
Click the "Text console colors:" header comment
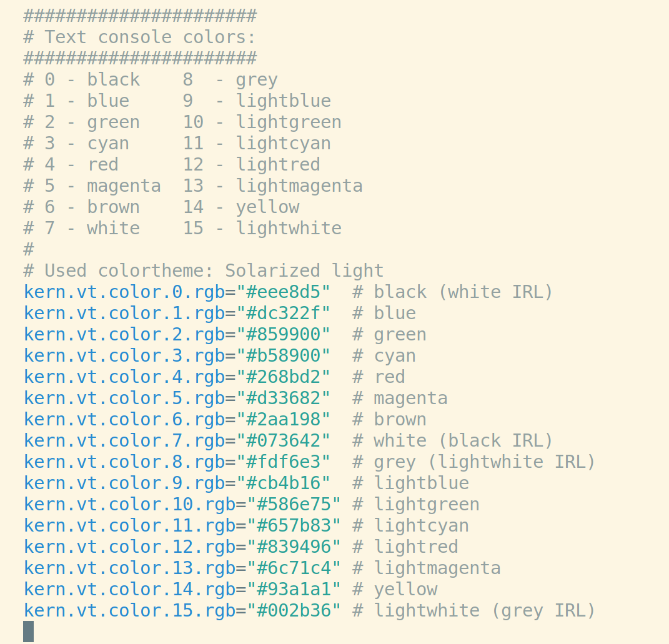[x=150, y=37]
